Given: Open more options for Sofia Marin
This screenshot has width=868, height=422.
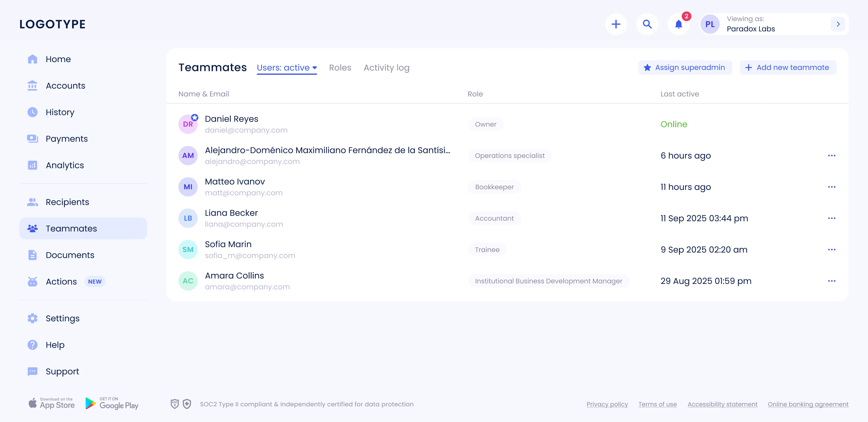Looking at the screenshot, I should click(831, 249).
